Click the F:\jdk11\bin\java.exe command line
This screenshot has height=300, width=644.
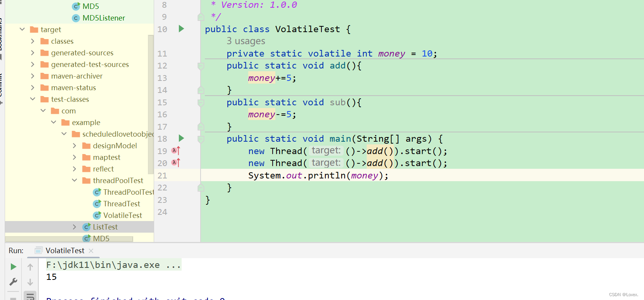point(113,265)
